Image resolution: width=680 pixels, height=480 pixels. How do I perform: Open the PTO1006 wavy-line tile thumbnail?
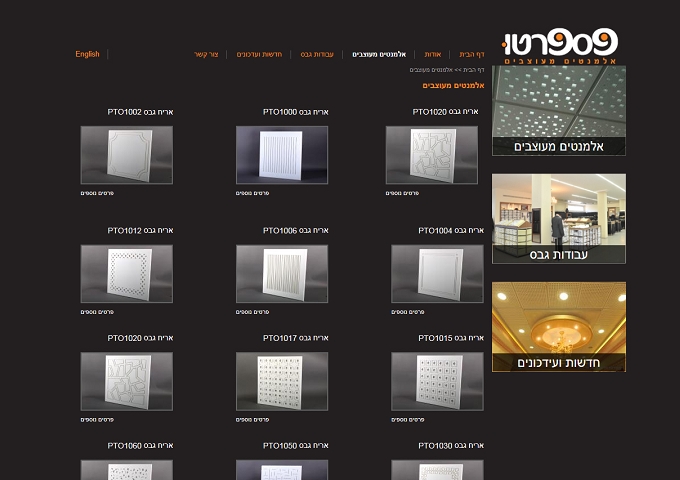(282, 274)
